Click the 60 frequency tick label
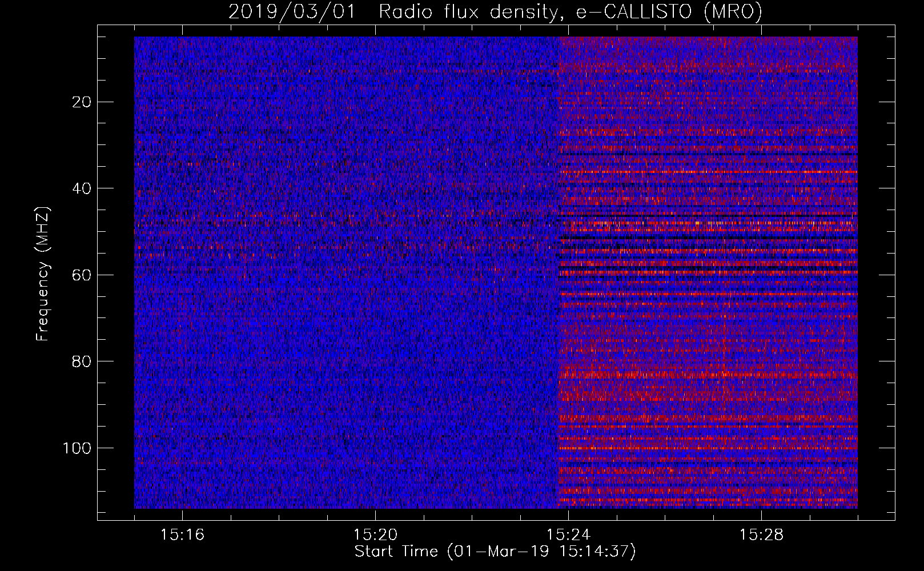The image size is (924, 571). [x=82, y=275]
